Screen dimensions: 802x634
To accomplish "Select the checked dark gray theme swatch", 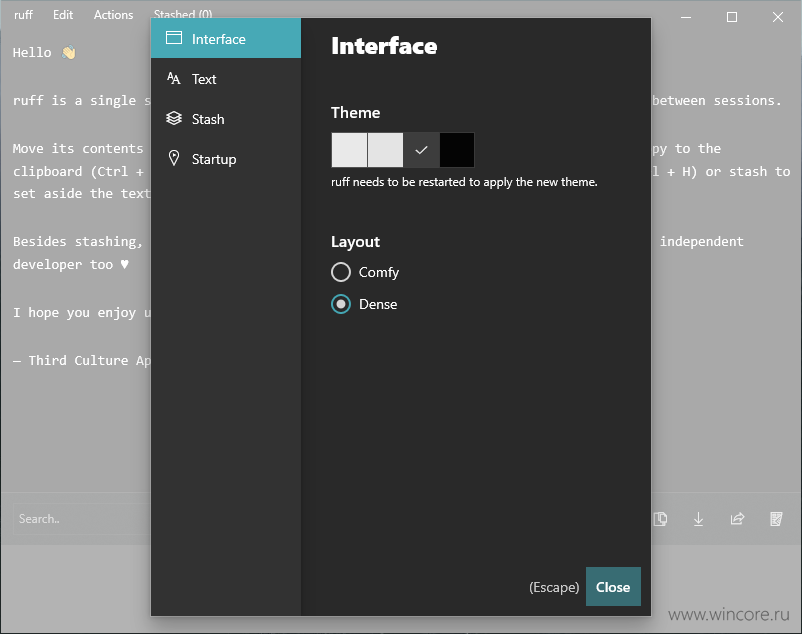I will click(x=421, y=150).
